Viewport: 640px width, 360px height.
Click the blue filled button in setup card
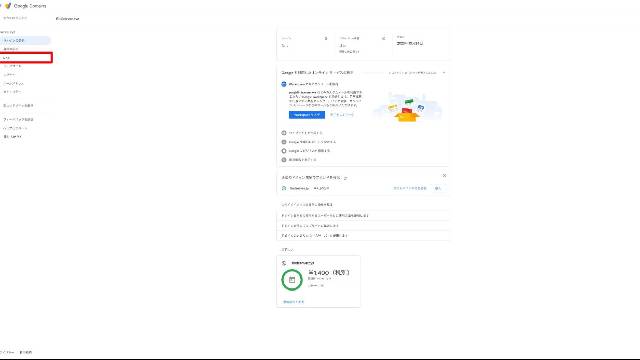[307, 115]
